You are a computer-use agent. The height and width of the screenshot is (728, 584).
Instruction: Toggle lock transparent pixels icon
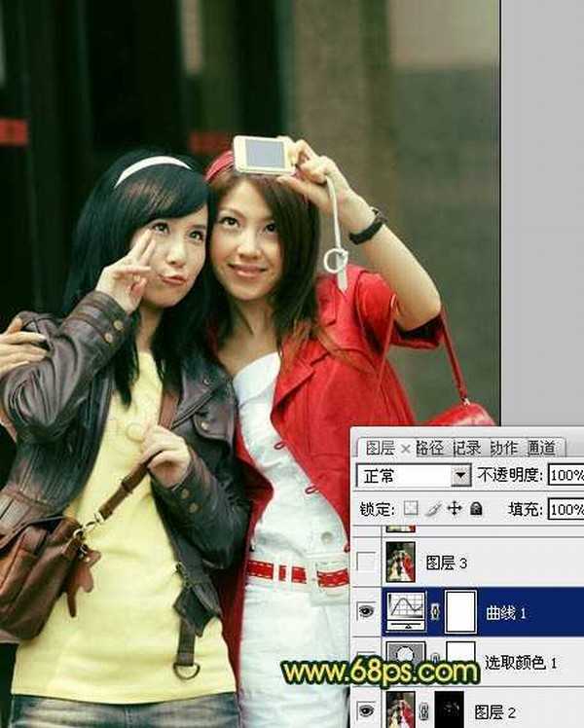(x=411, y=509)
